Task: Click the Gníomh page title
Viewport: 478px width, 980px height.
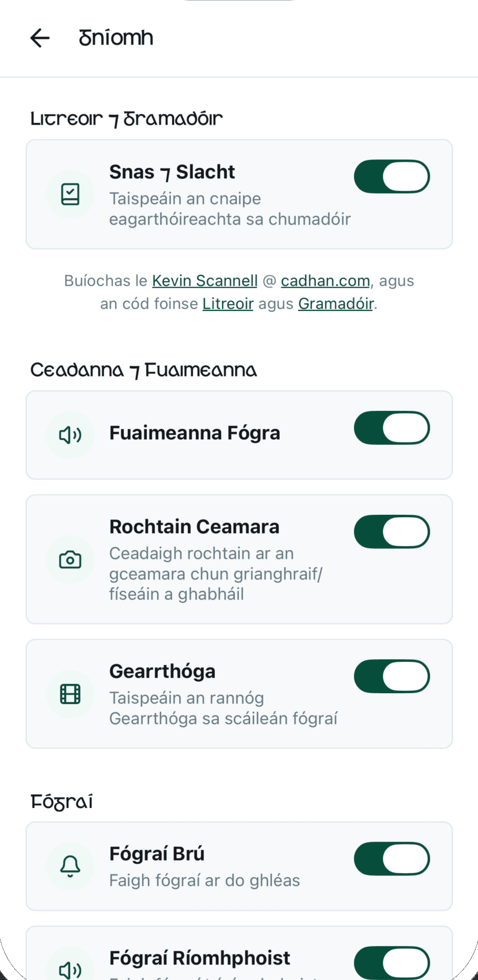Action: click(x=116, y=38)
